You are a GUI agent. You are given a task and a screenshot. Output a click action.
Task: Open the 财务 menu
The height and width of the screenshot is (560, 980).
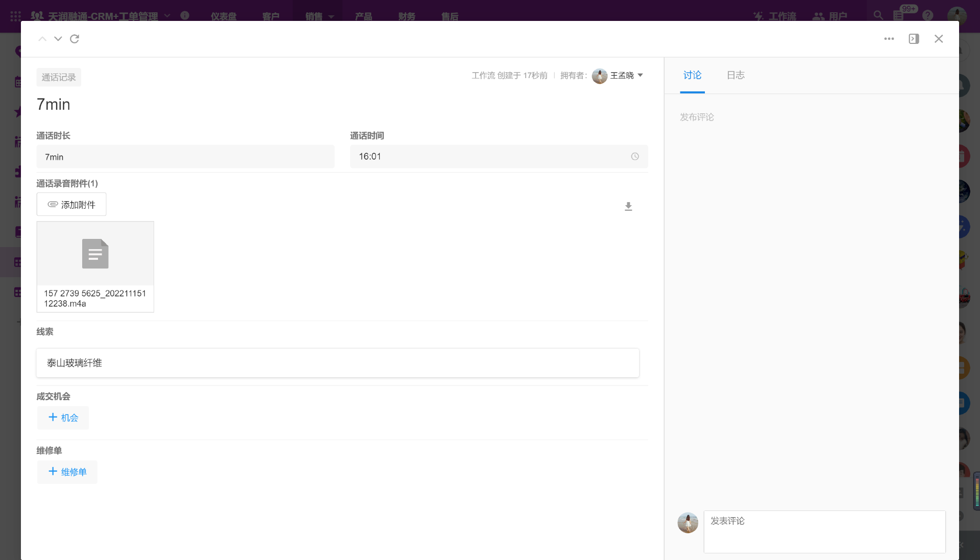tap(407, 16)
